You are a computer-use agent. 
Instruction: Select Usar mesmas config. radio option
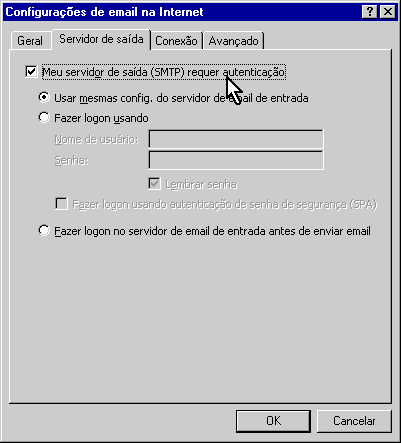tap(44, 98)
